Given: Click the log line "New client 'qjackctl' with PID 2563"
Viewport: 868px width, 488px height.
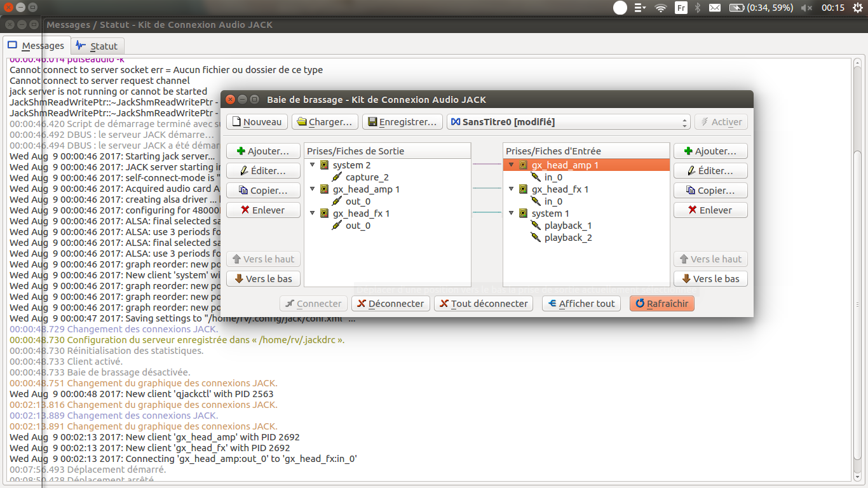Looking at the screenshot, I should click(142, 394).
